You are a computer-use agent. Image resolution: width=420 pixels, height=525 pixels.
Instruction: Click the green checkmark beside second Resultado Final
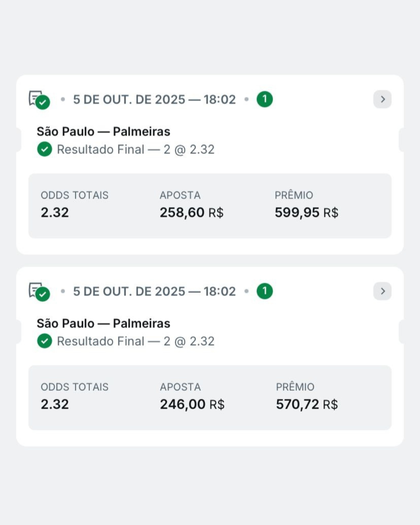point(44,341)
